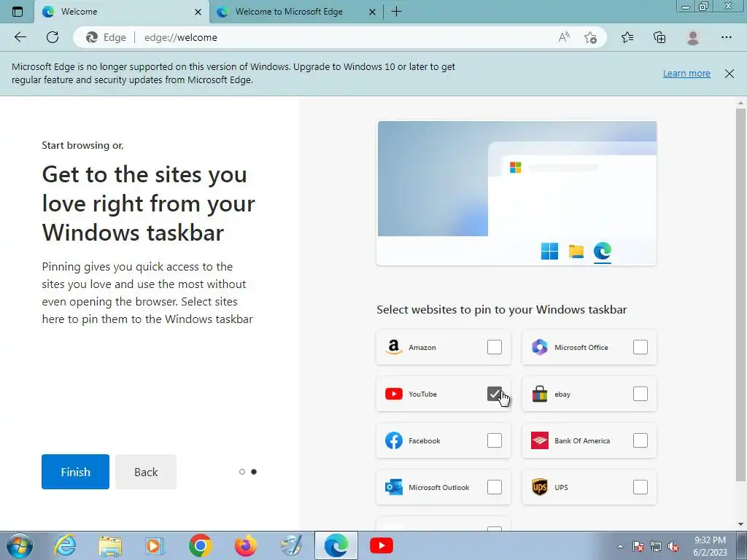The image size is (747, 560).
Task: Open the Collections icon
Action: (659, 37)
